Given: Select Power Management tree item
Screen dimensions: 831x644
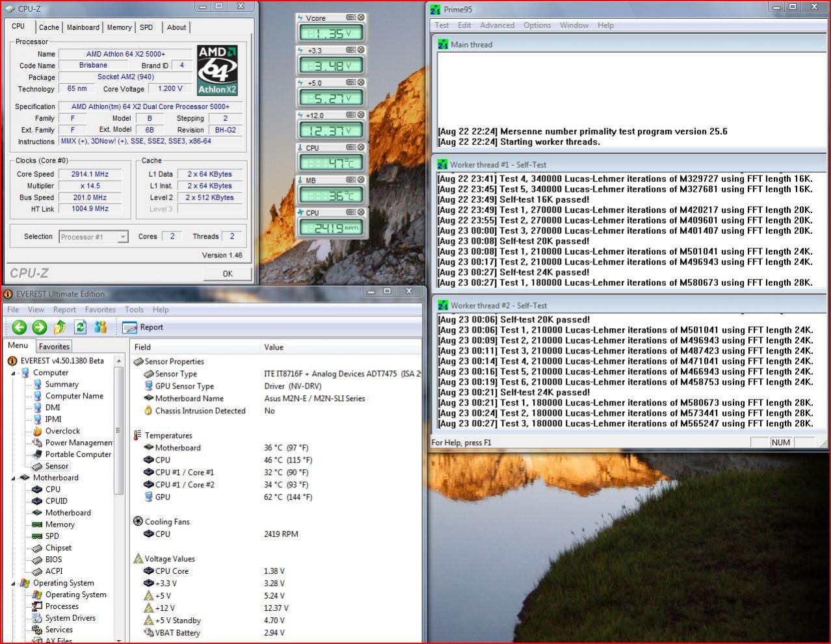Looking at the screenshot, I should click(x=79, y=443).
